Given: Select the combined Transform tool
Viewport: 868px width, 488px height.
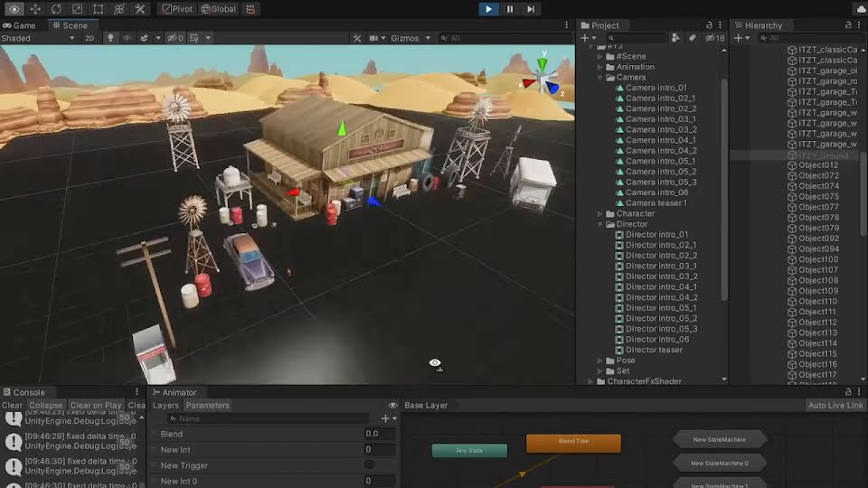Looking at the screenshot, I should [x=119, y=9].
